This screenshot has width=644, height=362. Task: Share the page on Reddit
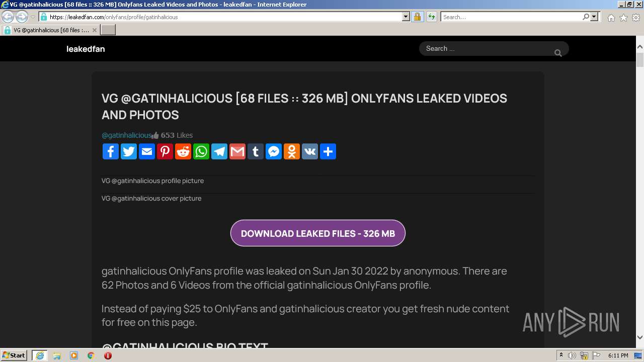(x=183, y=151)
